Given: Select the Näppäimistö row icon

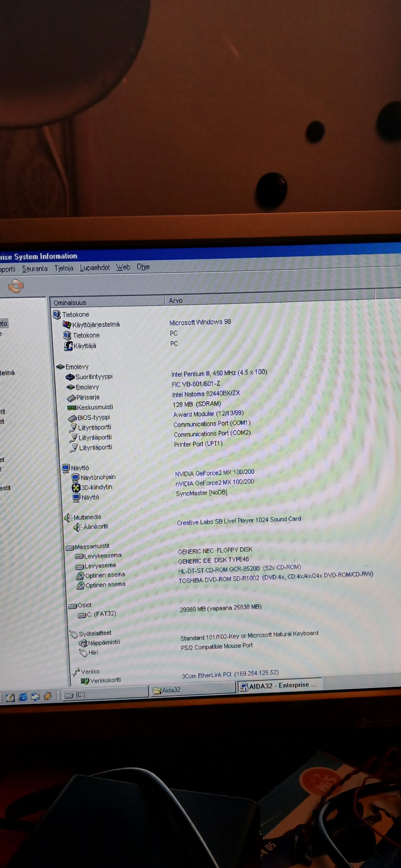Looking at the screenshot, I should click(x=83, y=643).
